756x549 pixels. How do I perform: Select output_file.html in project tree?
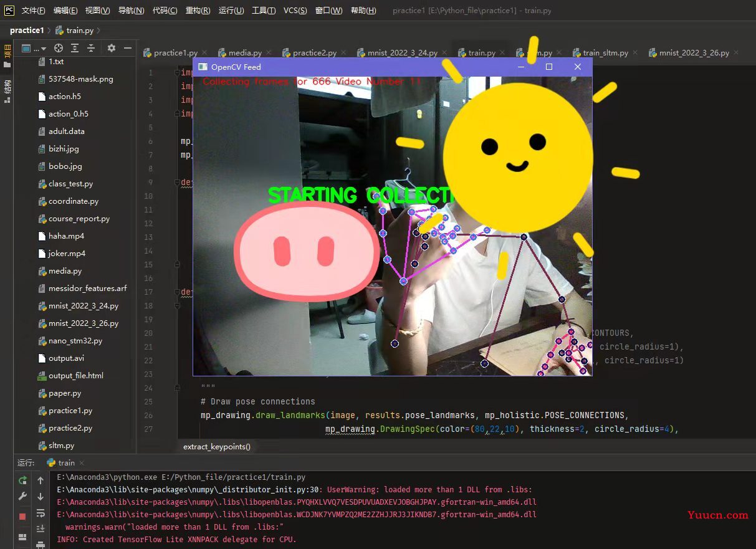coord(76,376)
